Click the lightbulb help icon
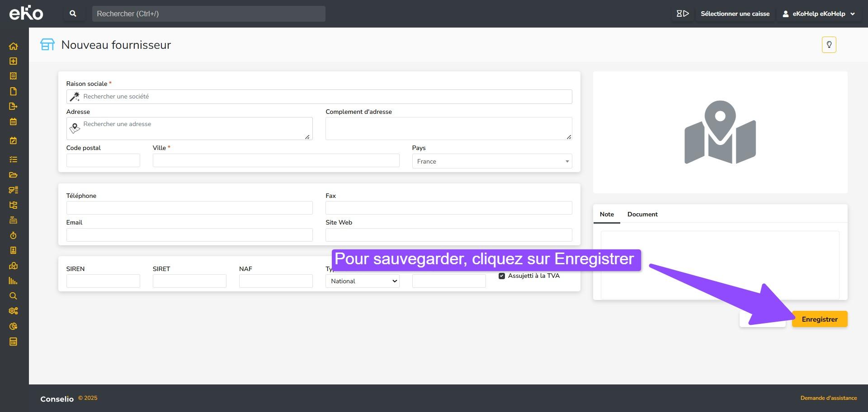The height and width of the screenshot is (412, 868). tap(829, 45)
